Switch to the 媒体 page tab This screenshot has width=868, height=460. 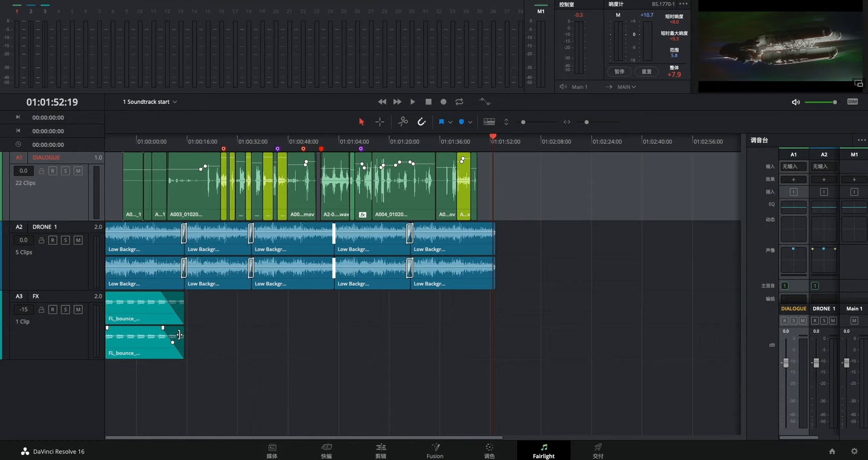[x=272, y=451]
